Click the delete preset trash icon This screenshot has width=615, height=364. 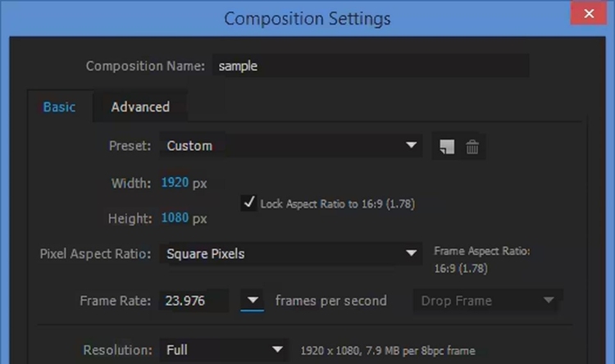[x=472, y=147]
